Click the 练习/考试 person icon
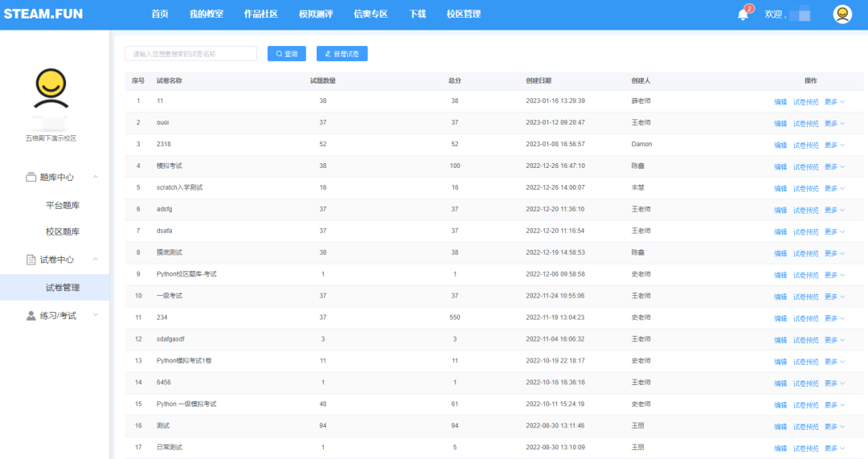Screen dimensions: 868x459 pos(31,316)
